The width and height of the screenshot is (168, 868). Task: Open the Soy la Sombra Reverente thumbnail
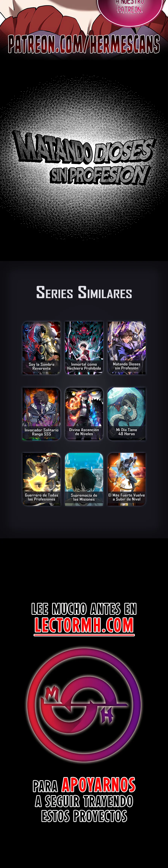pos(41,348)
